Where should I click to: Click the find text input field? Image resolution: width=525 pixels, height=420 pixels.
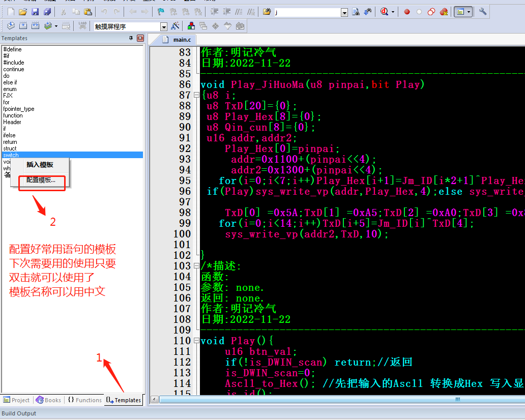307,12
